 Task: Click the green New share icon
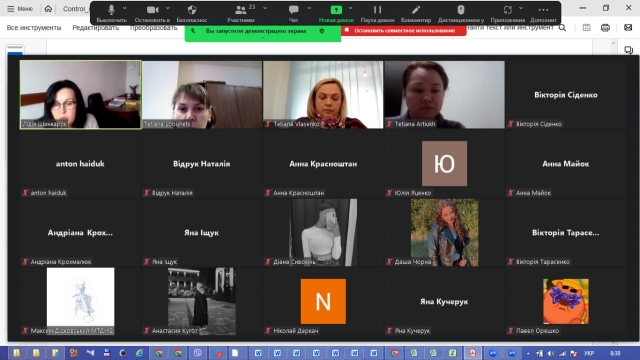pyautogui.click(x=336, y=10)
